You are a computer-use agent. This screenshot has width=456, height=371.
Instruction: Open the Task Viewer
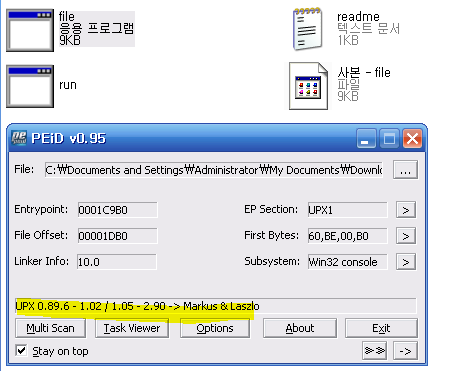coord(132,328)
